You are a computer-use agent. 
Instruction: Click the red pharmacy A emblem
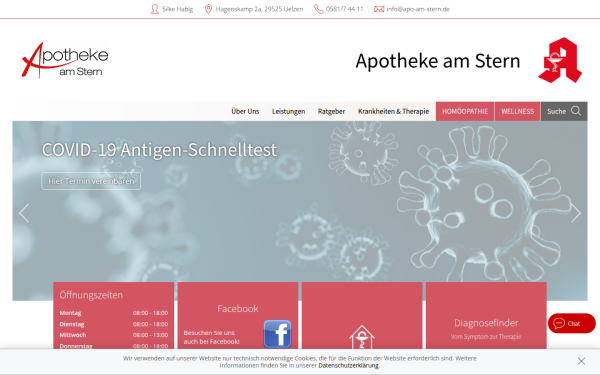[x=560, y=60]
